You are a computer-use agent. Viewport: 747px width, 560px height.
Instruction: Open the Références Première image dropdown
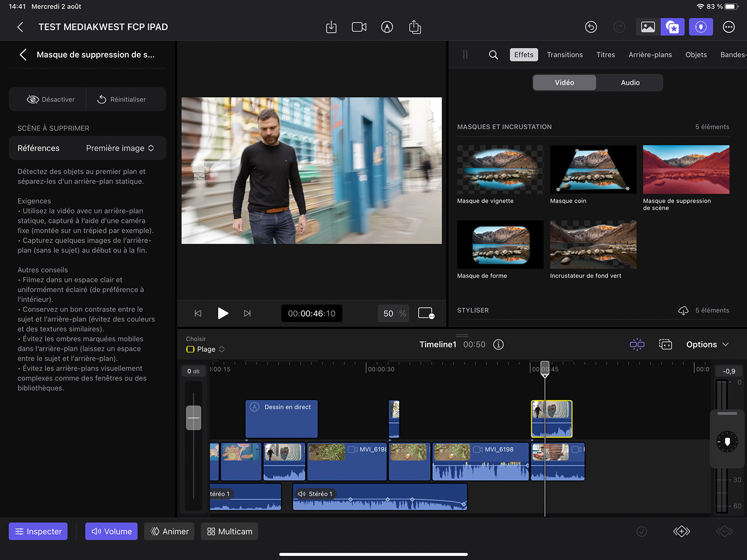pyautogui.click(x=120, y=148)
